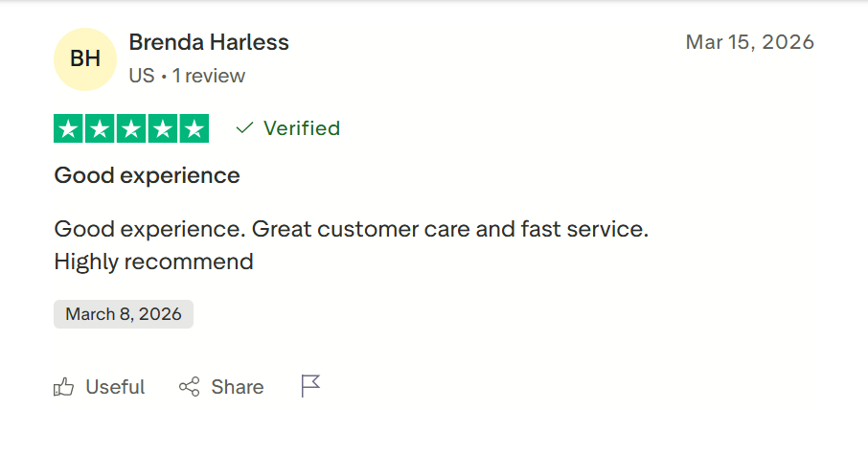Click the March 8, 2026 date badge
Image resolution: width=868 pixels, height=455 pixels.
tap(124, 314)
